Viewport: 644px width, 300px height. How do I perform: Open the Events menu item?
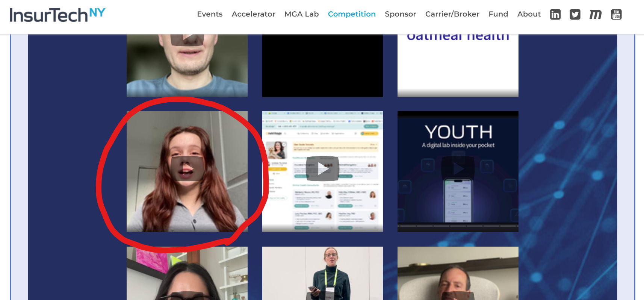point(210,14)
